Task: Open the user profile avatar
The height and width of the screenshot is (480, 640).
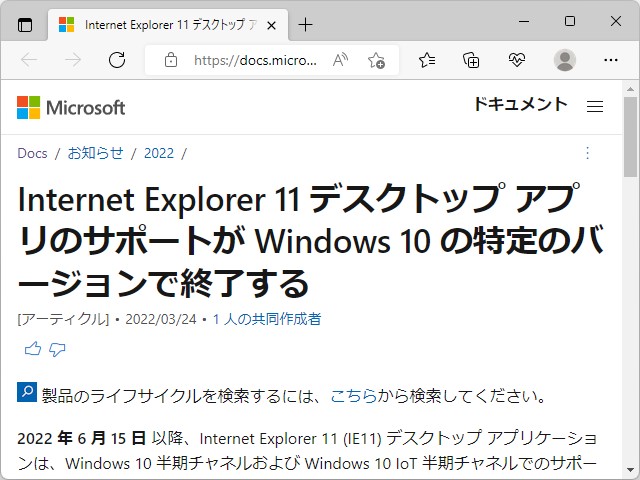Action: [x=564, y=60]
